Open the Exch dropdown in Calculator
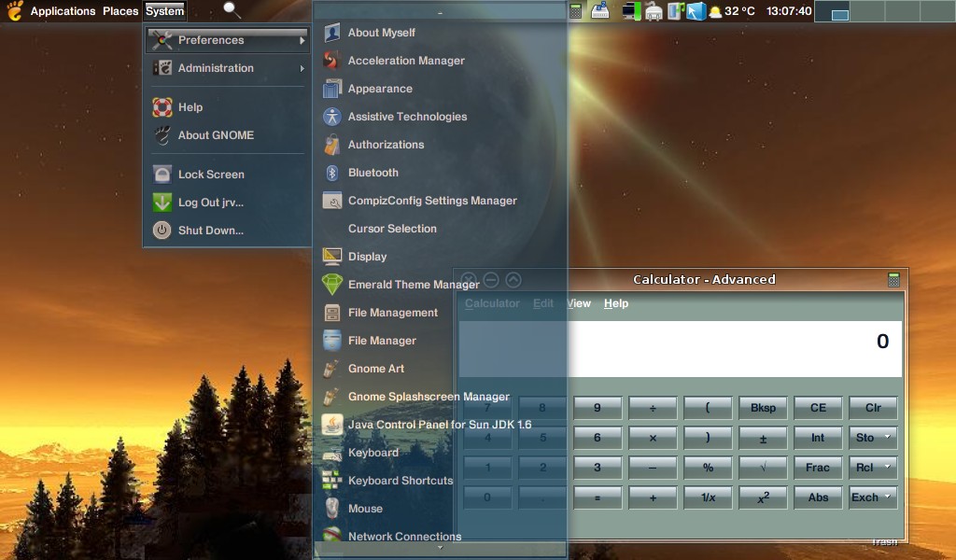This screenshot has height=560, width=956. (873, 497)
